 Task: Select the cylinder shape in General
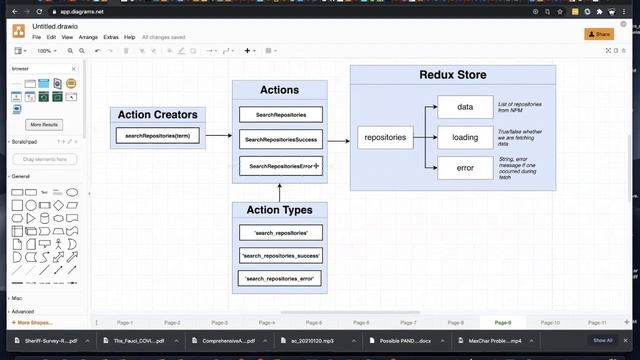tap(44, 218)
